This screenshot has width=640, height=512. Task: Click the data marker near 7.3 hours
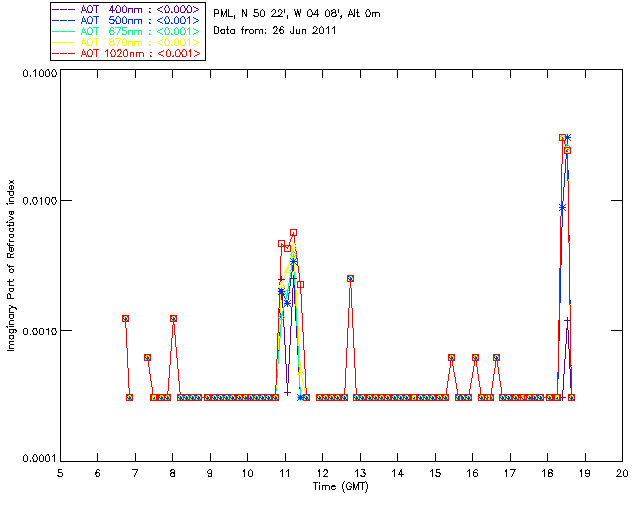coord(147,357)
